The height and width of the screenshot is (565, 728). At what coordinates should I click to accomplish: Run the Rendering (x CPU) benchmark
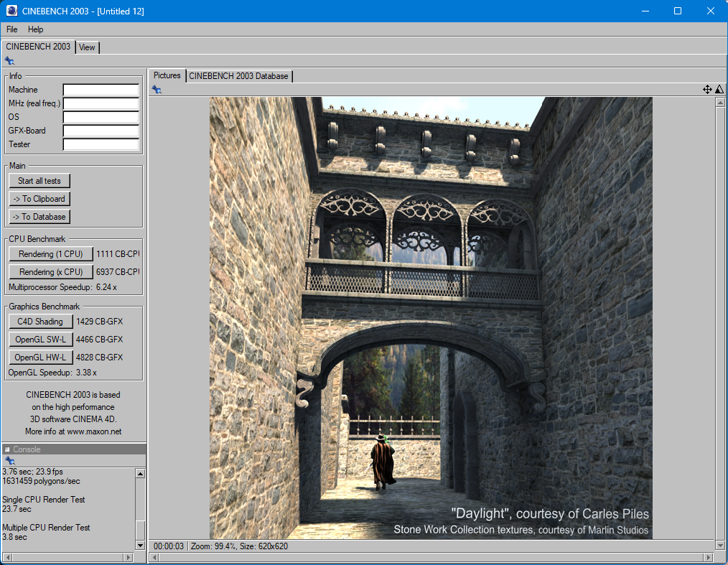[51, 272]
